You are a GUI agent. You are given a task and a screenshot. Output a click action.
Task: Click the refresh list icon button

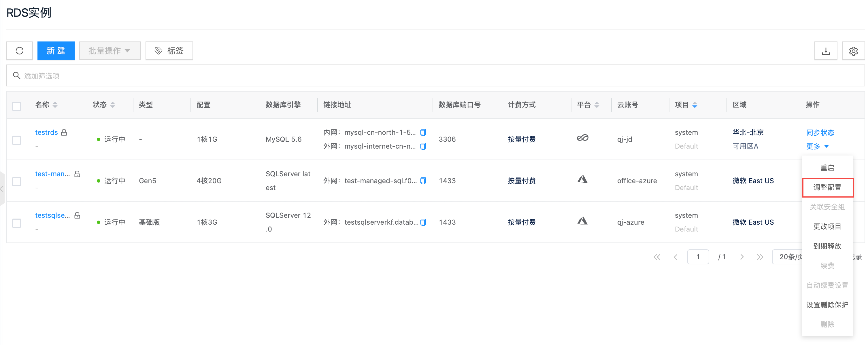tap(20, 51)
